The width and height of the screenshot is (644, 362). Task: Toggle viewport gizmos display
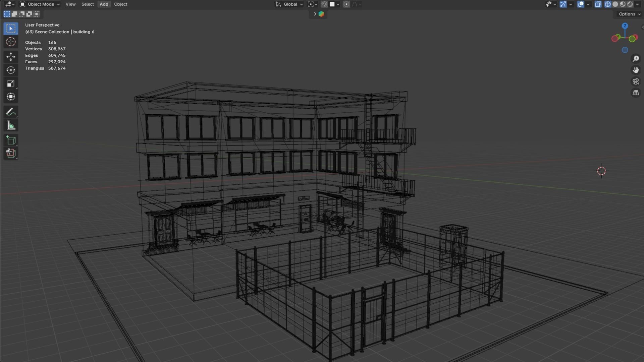[563, 4]
